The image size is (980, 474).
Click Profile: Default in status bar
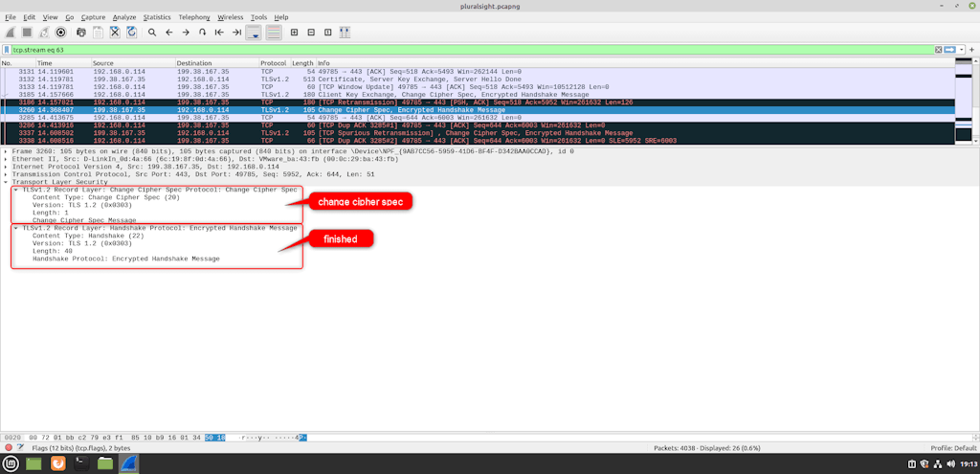(953, 448)
